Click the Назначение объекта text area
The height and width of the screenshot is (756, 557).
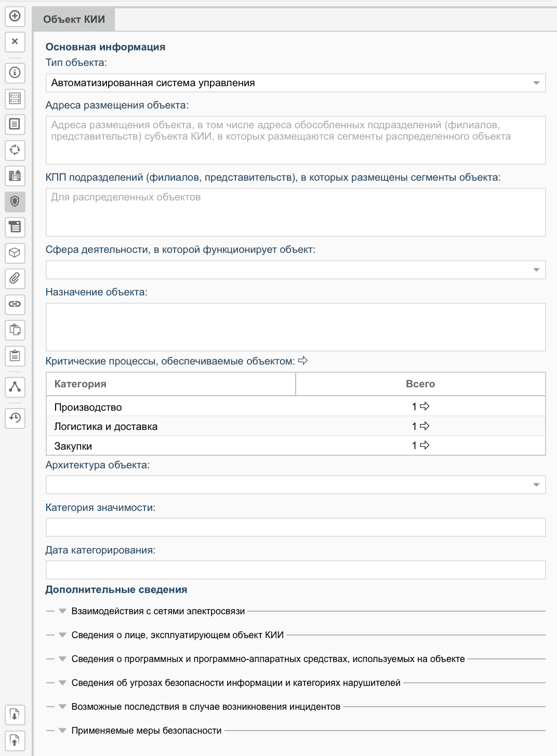[296, 327]
